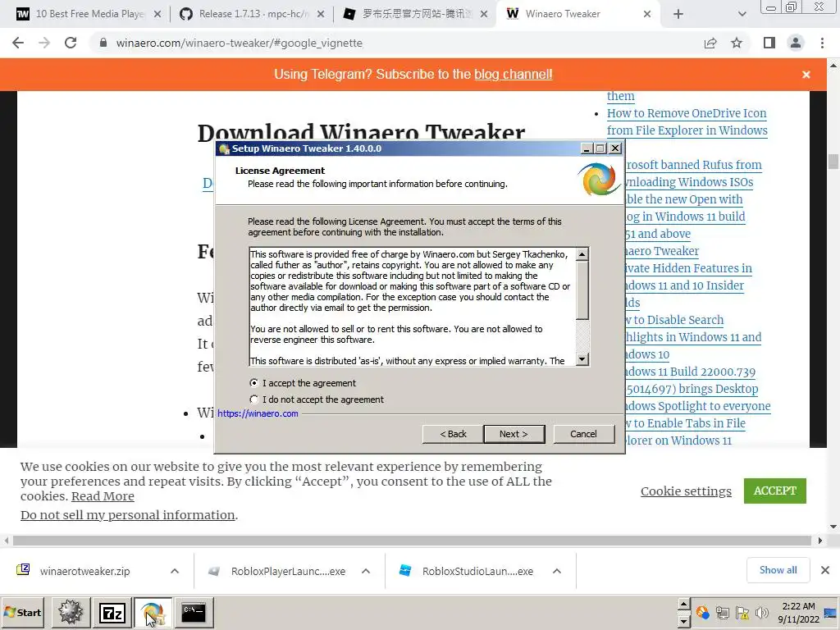Open the cookie 'Read More' link

103,496
